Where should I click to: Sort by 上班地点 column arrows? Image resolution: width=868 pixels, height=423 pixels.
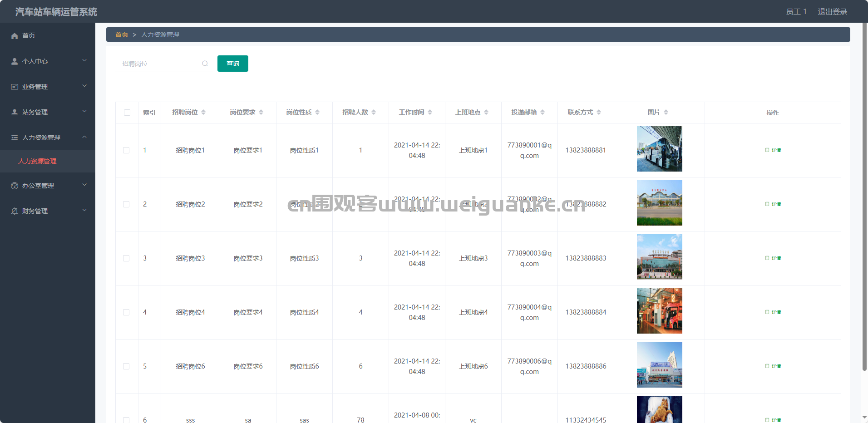pyautogui.click(x=486, y=112)
